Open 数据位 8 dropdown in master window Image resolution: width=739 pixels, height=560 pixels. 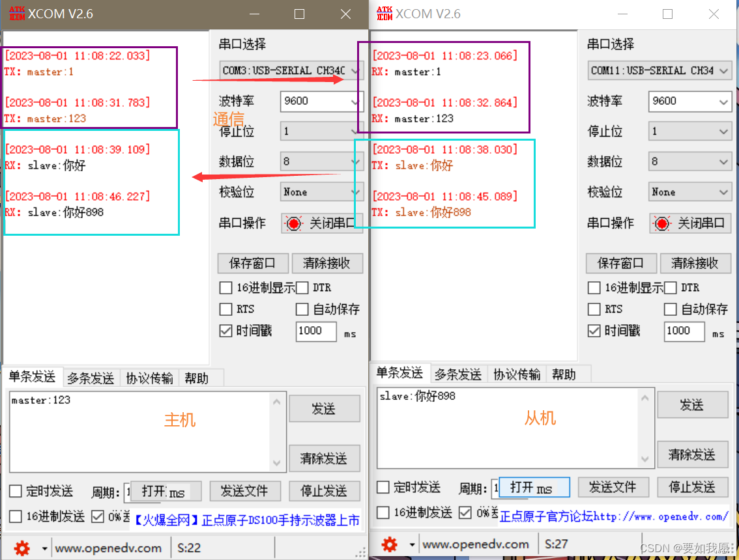tap(321, 161)
